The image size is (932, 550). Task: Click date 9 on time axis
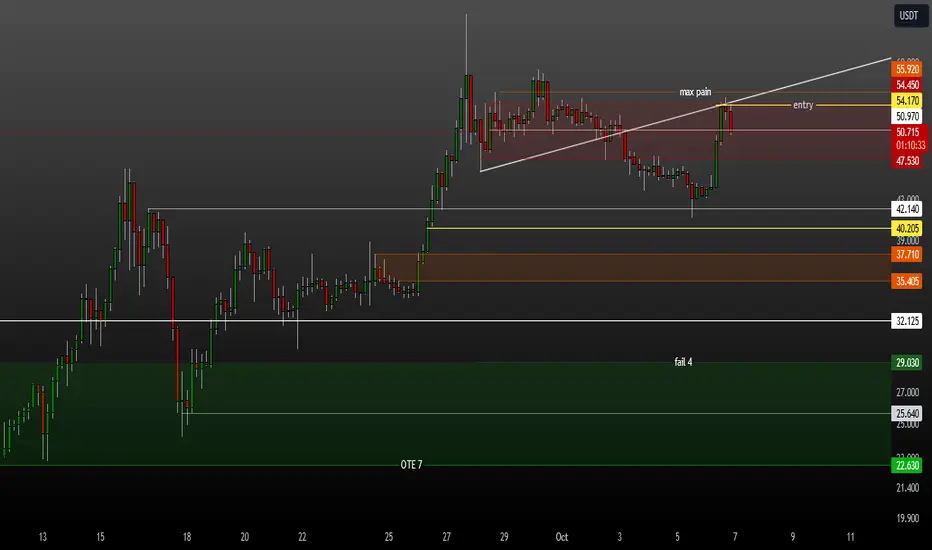point(792,537)
